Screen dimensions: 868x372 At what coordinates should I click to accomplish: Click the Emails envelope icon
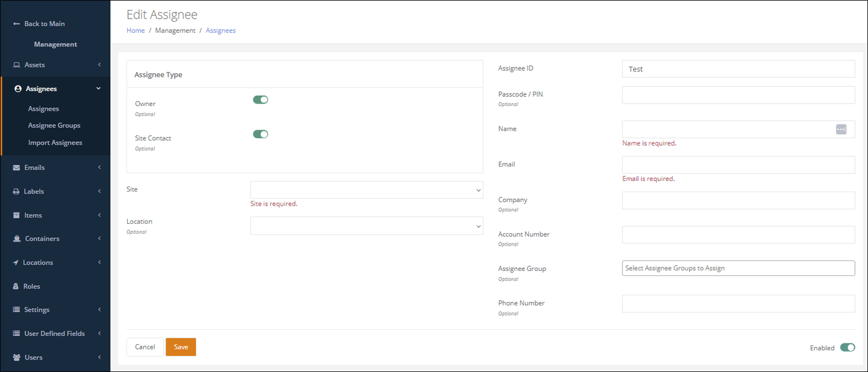click(x=17, y=167)
